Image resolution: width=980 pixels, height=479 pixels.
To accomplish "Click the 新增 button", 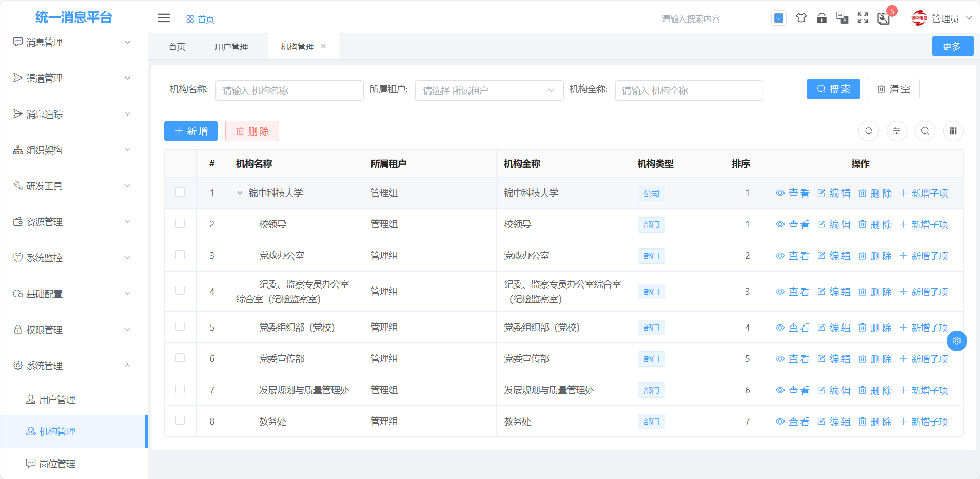I will [191, 131].
